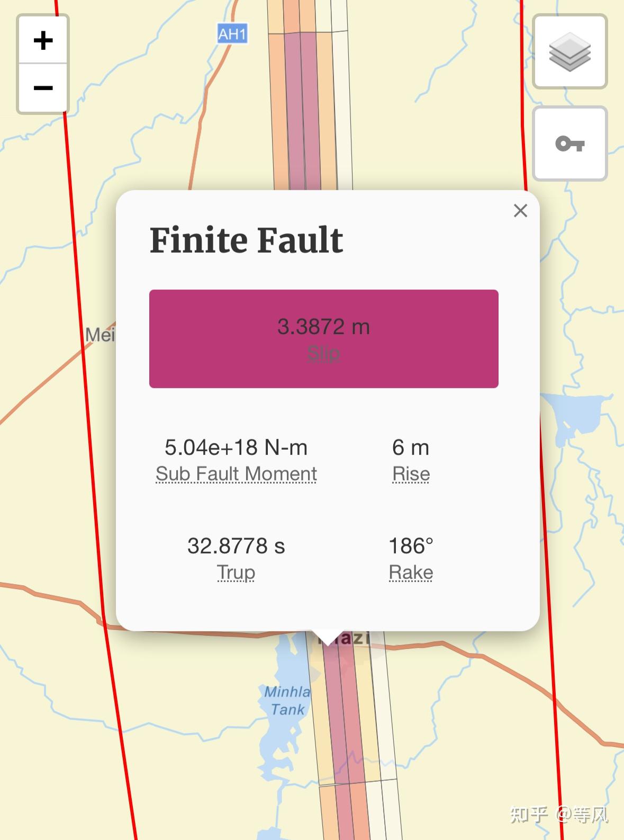Zoom in with the plus button
Image resolution: width=624 pixels, height=840 pixels.
pos(43,40)
